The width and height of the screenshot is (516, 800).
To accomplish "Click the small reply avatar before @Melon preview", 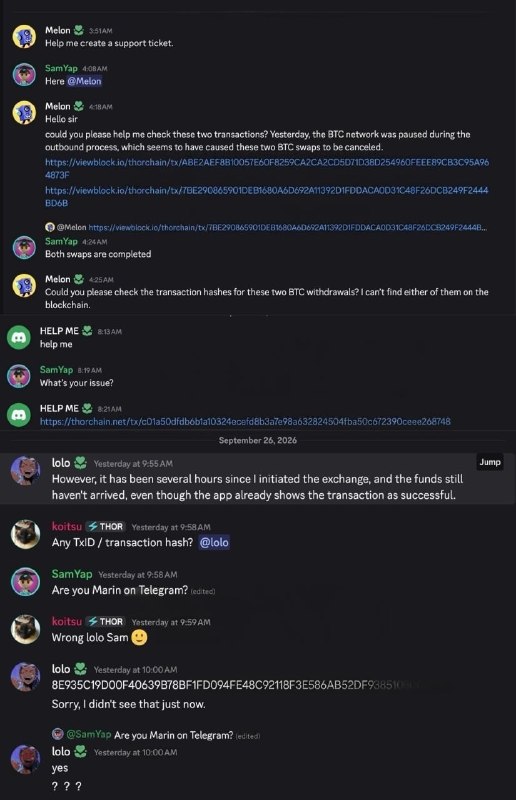I will (x=50, y=227).
